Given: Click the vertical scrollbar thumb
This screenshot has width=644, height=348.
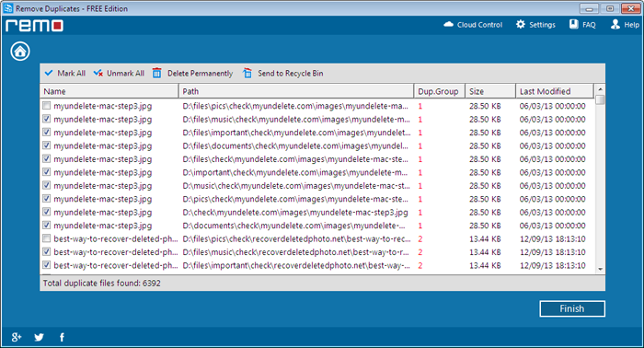Looking at the screenshot, I should [600, 99].
